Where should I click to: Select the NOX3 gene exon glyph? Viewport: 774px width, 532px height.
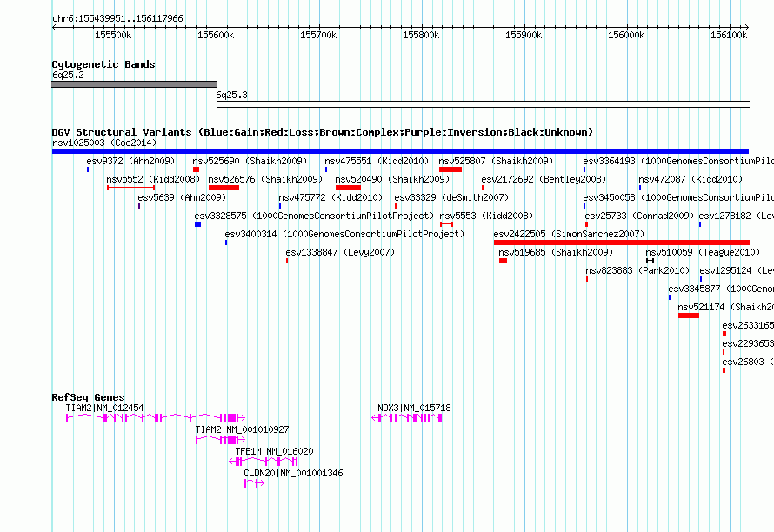(x=407, y=418)
